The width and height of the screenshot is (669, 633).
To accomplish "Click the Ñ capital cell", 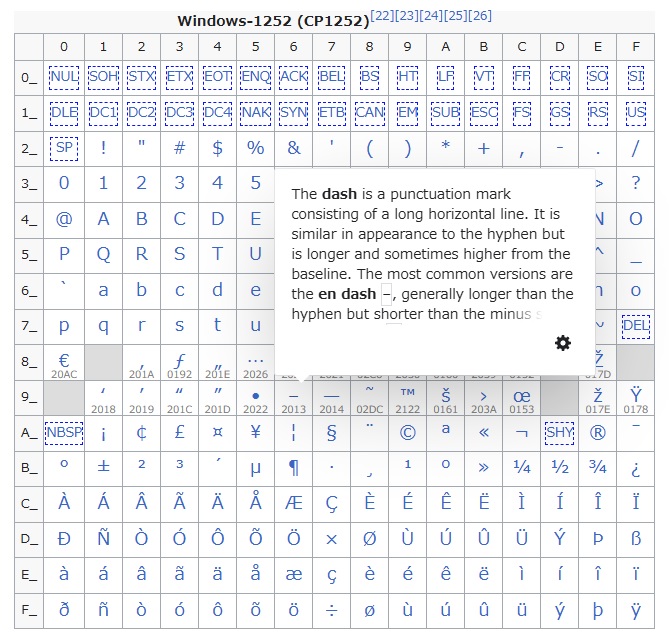I will [103, 540].
